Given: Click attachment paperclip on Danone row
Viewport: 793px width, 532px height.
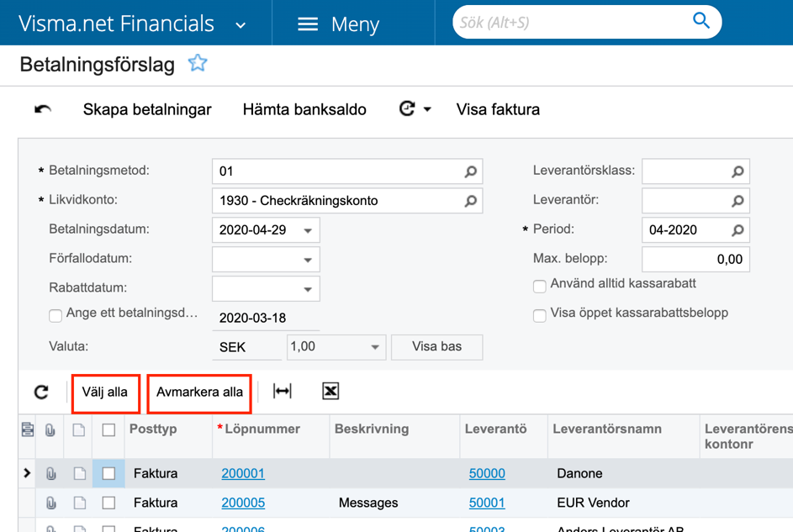Looking at the screenshot, I should tap(50, 473).
